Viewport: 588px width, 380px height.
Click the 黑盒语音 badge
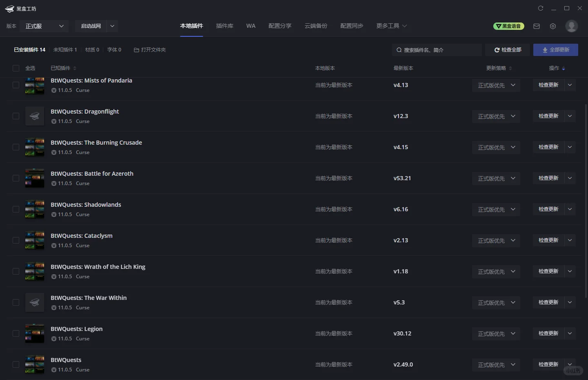509,26
